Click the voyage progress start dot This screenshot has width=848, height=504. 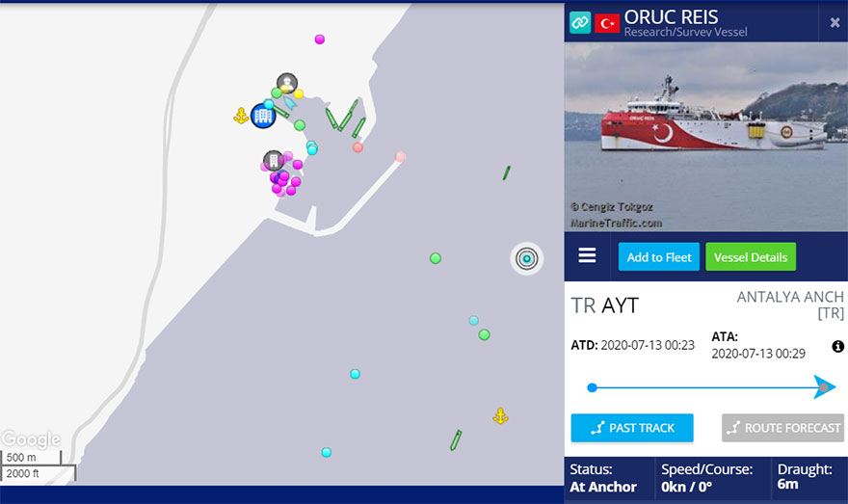pyautogui.click(x=593, y=387)
